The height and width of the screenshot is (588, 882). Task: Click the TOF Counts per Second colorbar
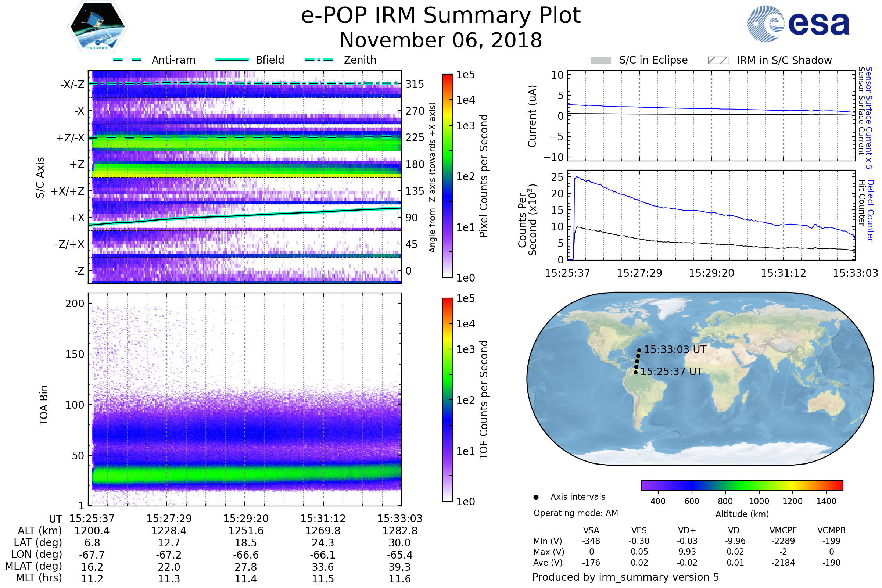click(x=447, y=399)
